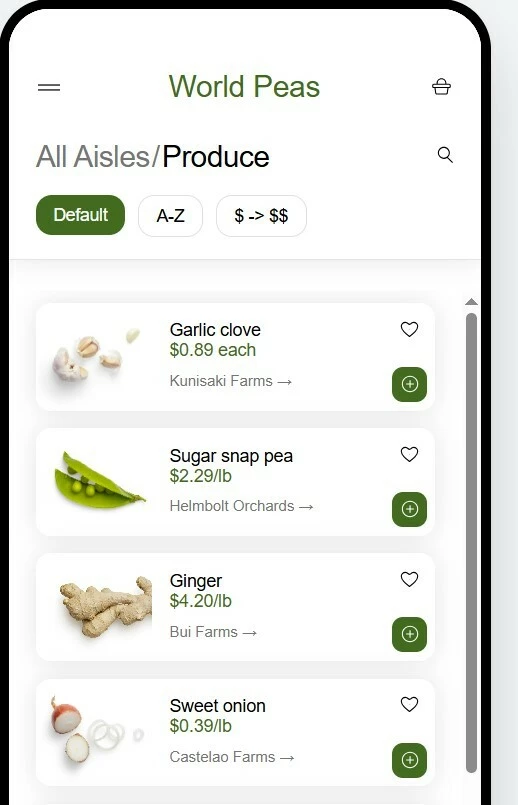Screen dimensions: 518x805
Task: Add Sweet onion to basket
Action: 409,760
